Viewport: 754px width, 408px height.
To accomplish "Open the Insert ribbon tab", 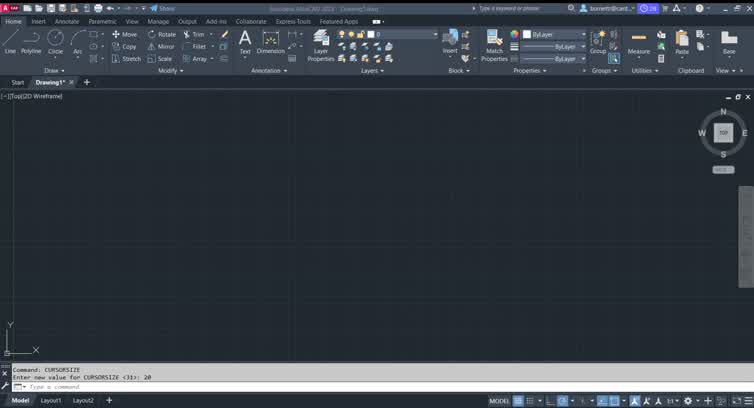I will click(x=38, y=21).
